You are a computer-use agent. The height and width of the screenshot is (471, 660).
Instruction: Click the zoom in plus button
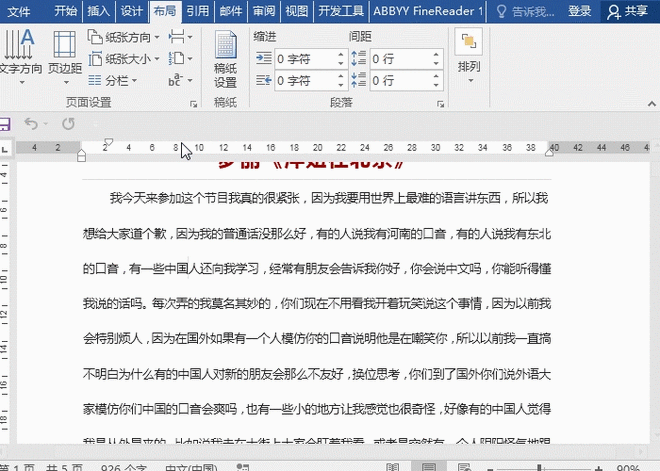599,468
